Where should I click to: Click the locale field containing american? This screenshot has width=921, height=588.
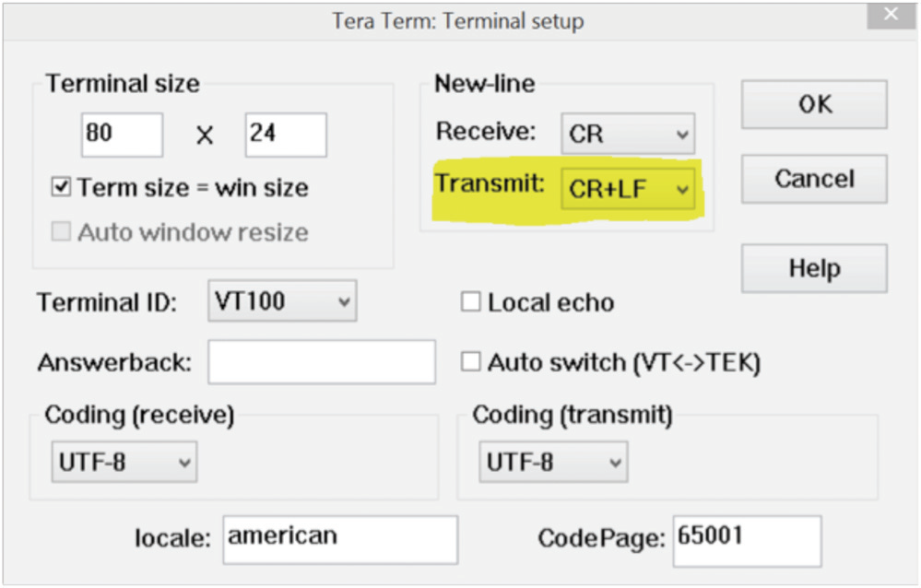(340, 540)
